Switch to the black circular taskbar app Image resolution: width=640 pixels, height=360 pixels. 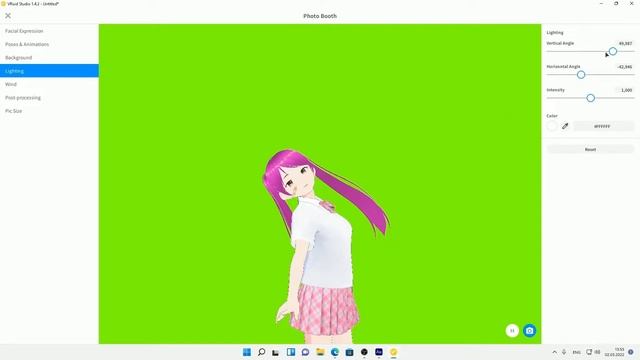coord(364,352)
